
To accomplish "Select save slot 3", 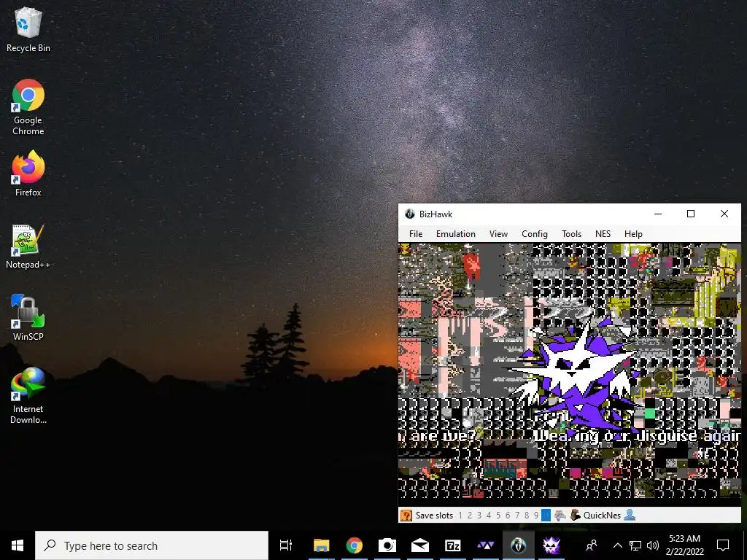I will pos(479,516).
